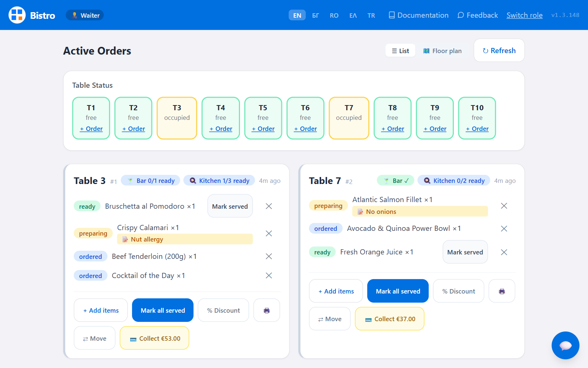The image size is (588, 368).
Task: Switch to Floor plan view
Action: click(442, 51)
